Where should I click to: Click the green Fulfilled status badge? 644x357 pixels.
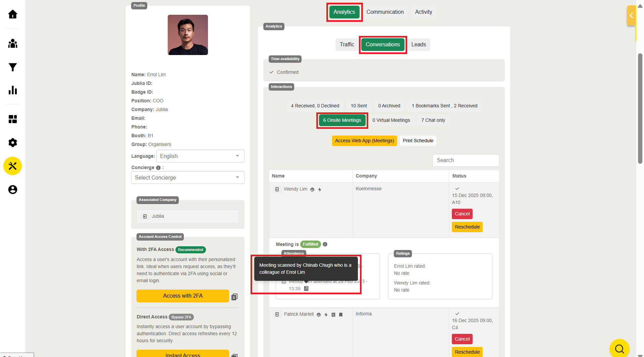coord(310,244)
